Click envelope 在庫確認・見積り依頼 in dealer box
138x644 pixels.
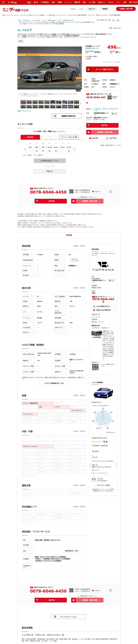click(102, 132)
